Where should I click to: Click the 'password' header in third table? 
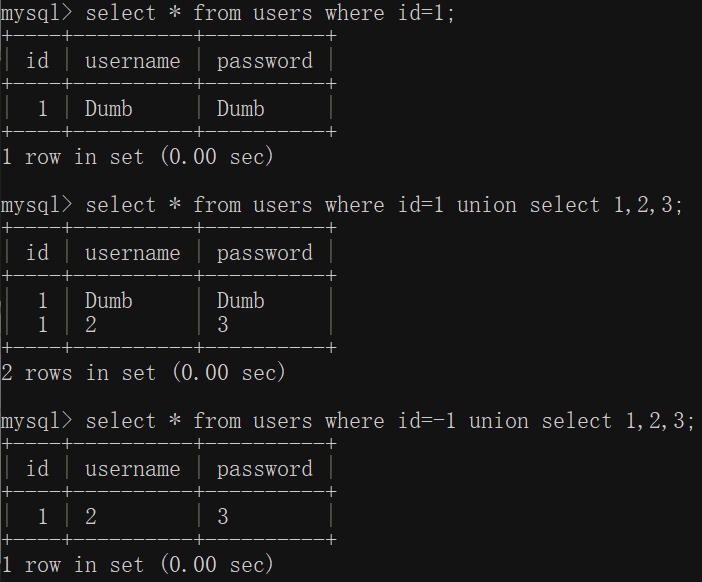coord(265,470)
